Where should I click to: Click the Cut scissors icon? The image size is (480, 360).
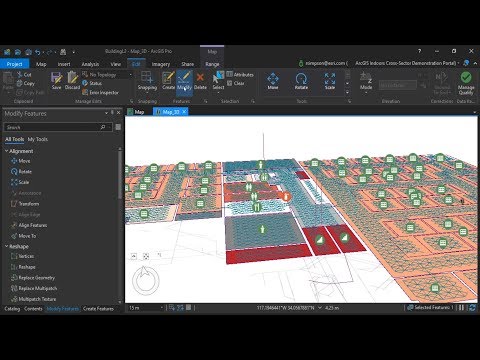pyautogui.click(x=20, y=74)
